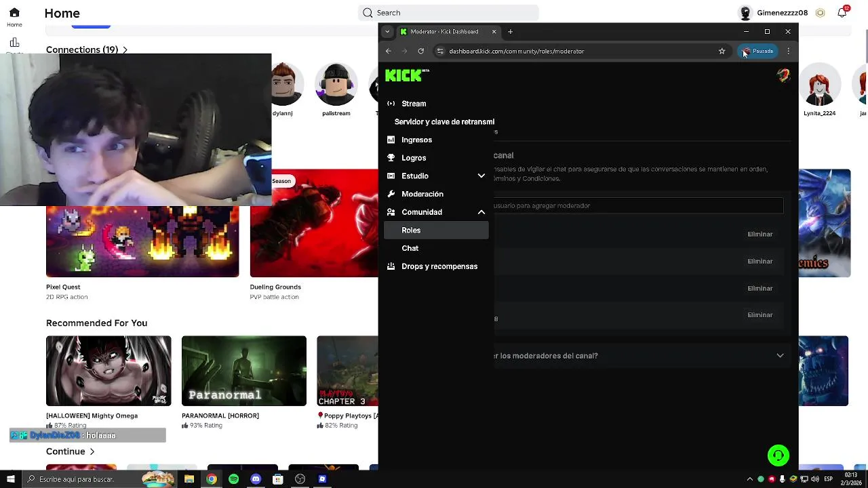The width and height of the screenshot is (868, 488).
Task: Open the Poppy Playtoys Chapter 3 thumbnail
Action: [x=347, y=371]
